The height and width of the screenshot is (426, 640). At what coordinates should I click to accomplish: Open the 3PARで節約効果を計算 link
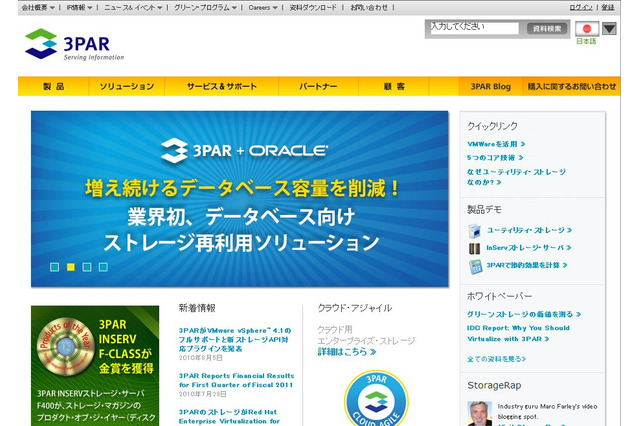click(527, 265)
